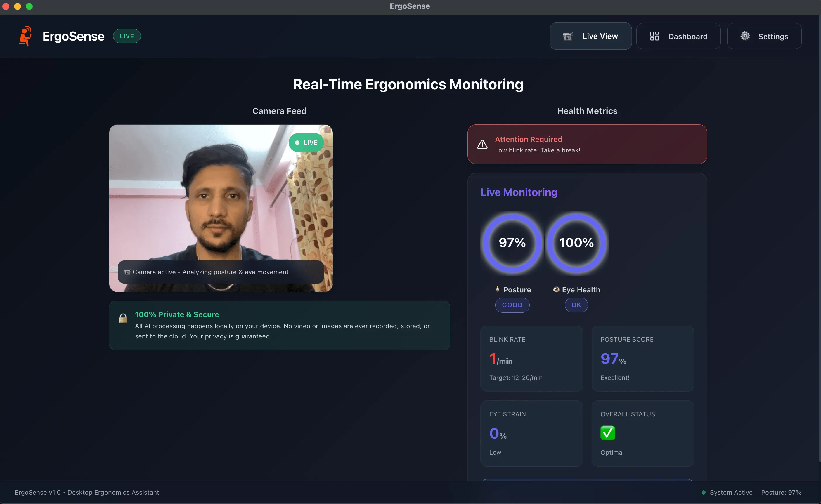Click the camera icon in the feed caption
The width and height of the screenshot is (821, 504).
coord(127,272)
